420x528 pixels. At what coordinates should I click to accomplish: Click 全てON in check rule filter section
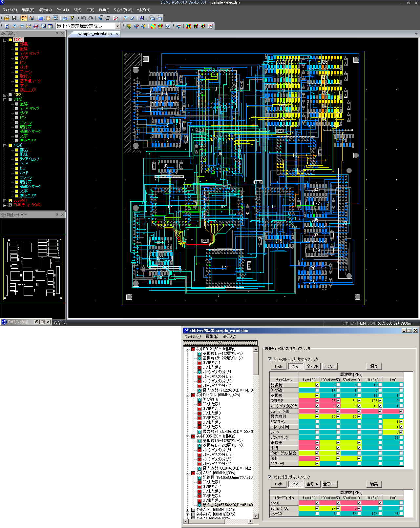pos(312,366)
